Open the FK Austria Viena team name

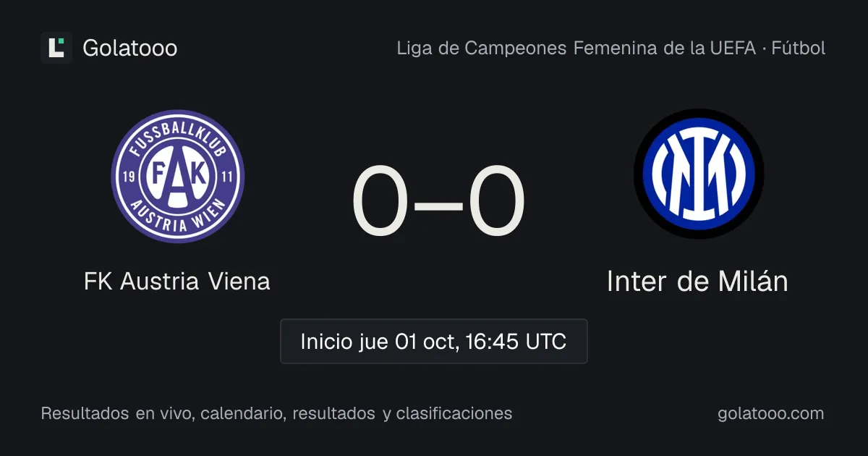[x=177, y=282]
